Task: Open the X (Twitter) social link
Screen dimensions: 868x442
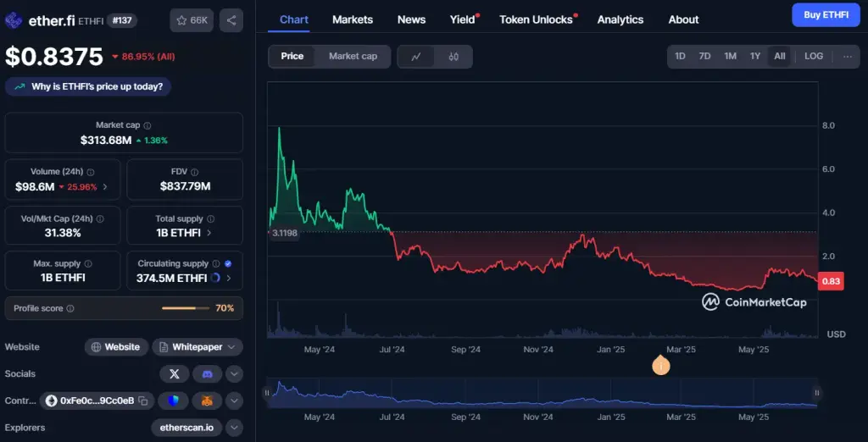Action: (175, 374)
